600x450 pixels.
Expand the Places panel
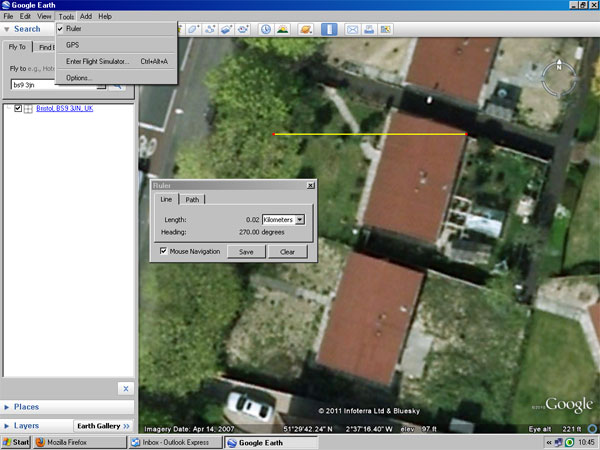tap(27, 407)
